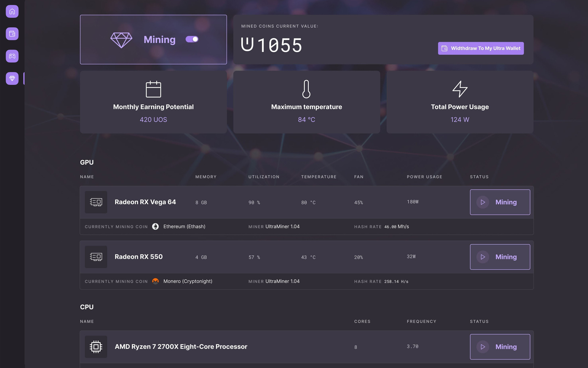Screen dimensions: 588x368
Task: Open the Games controller sidebar icon
Action: pos(12,56)
